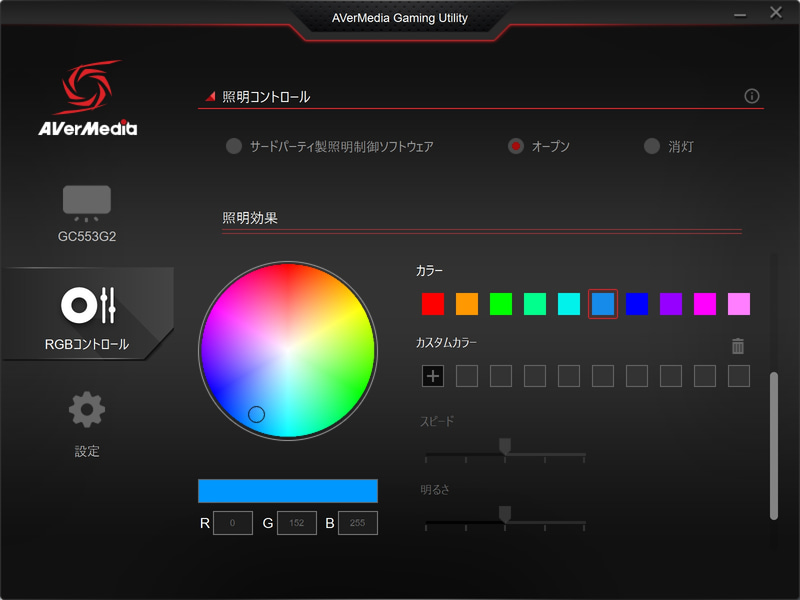Delete custom colors with the trash icon
This screenshot has height=600, width=800.
[x=737, y=346]
